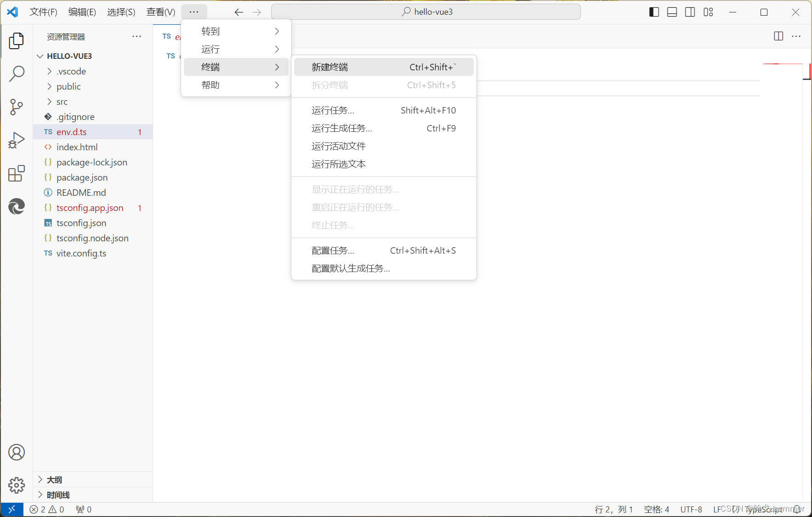This screenshot has height=517, width=812.
Task: Open the Search view in activity bar
Action: click(17, 74)
